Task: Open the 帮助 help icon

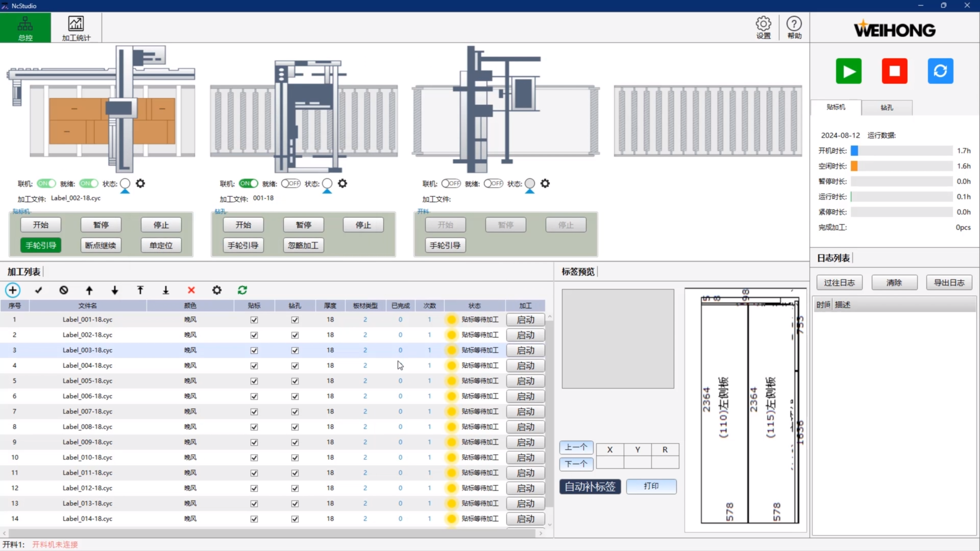Action: pos(794,28)
